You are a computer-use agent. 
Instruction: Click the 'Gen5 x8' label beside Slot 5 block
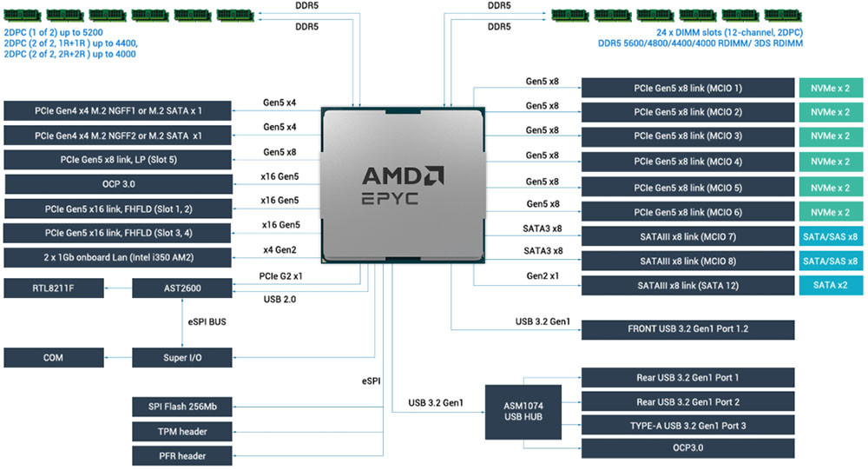[x=279, y=152]
